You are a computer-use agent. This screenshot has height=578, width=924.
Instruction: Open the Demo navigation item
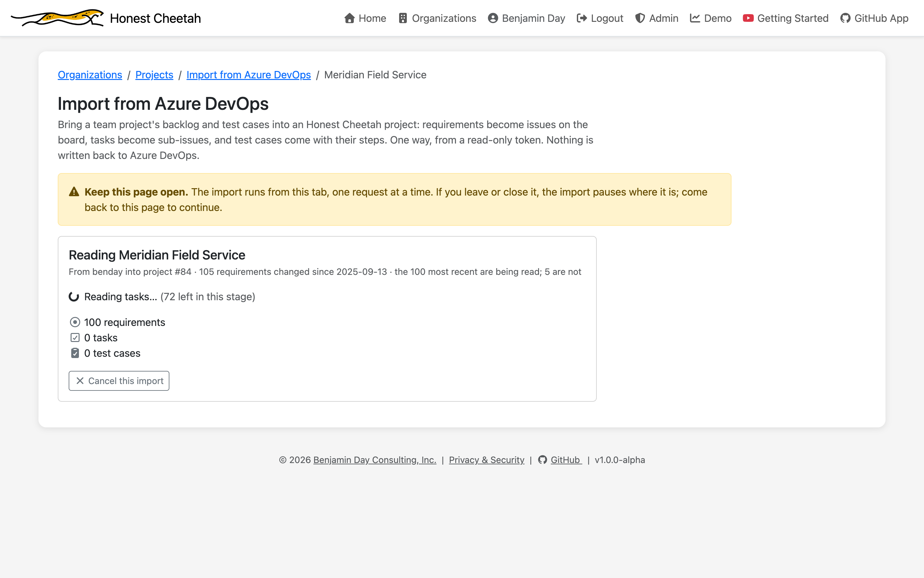click(711, 18)
